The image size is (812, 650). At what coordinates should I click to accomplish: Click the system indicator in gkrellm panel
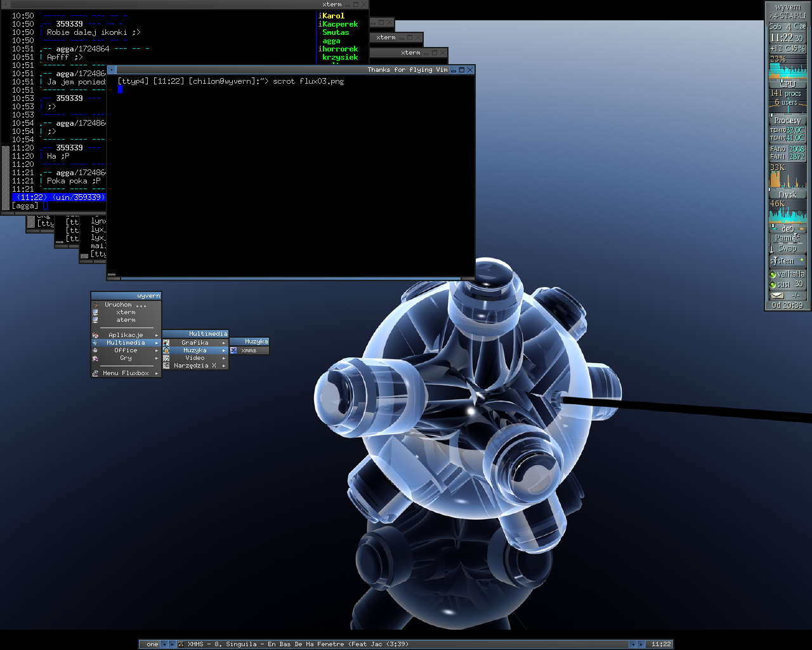point(787,261)
